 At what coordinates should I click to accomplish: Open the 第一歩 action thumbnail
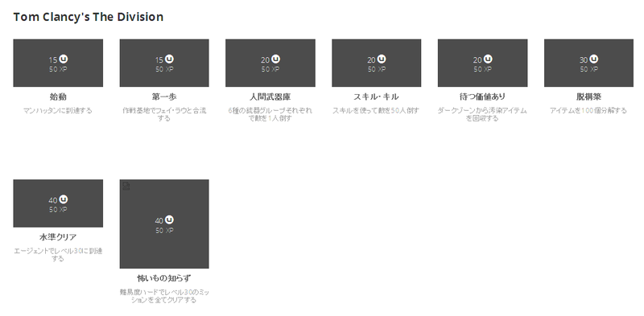(164, 63)
